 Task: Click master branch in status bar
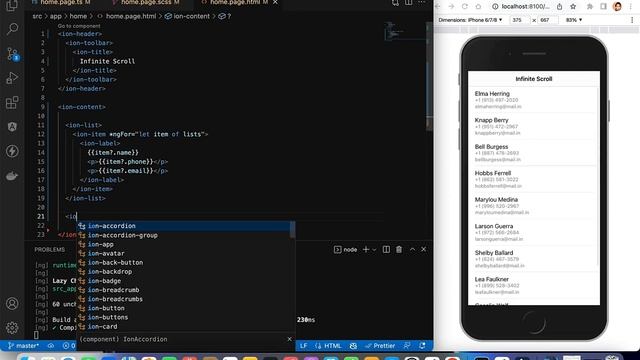click(x=24, y=346)
